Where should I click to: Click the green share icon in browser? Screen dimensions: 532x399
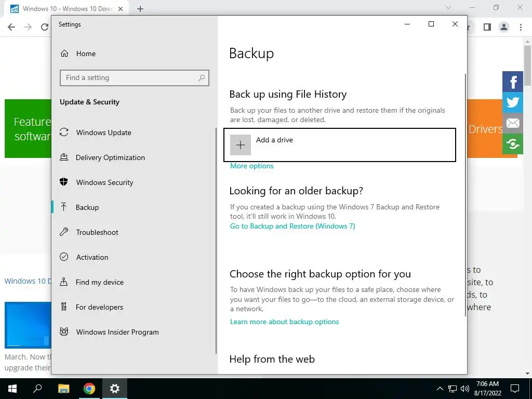point(513,144)
